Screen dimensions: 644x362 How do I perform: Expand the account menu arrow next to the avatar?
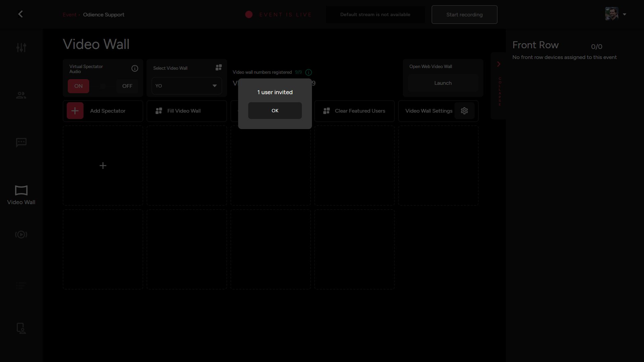[x=625, y=14]
